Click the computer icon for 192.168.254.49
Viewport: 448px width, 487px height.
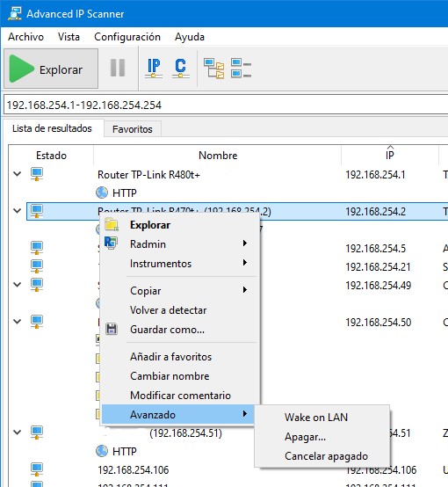[37, 285]
